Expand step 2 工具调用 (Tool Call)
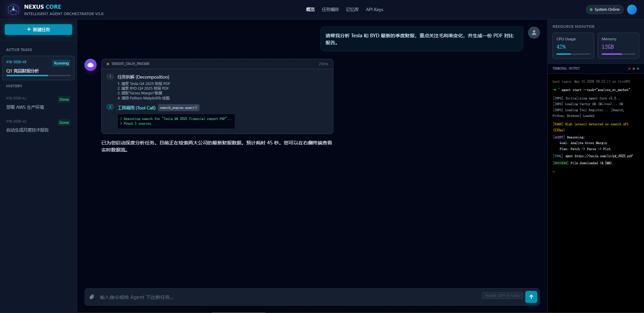 (136, 107)
